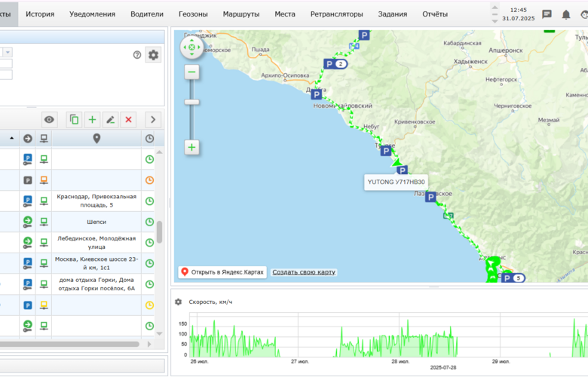This screenshot has height=377, width=588.
Task: Toggle object visibility with the eye icon
Action: tap(49, 119)
